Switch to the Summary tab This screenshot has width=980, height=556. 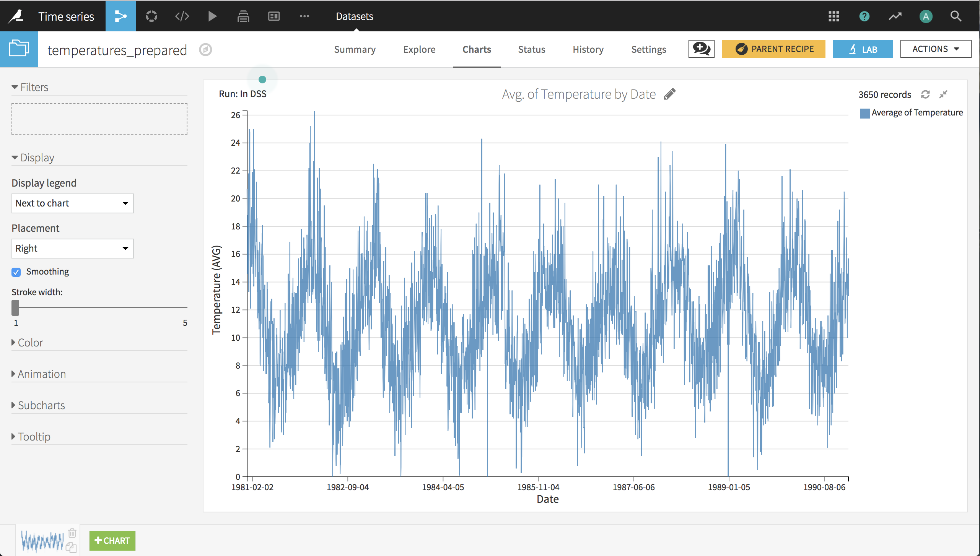click(x=355, y=49)
